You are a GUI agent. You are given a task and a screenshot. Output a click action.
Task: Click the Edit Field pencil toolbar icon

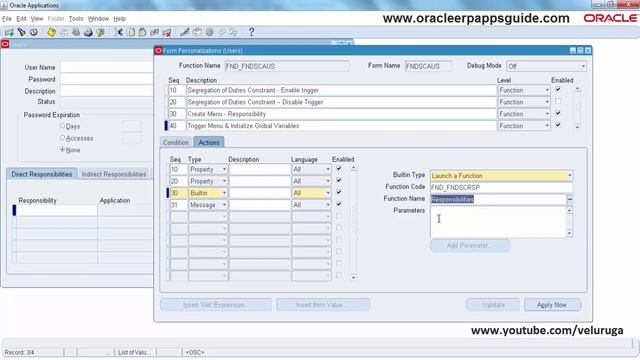tap(185, 32)
